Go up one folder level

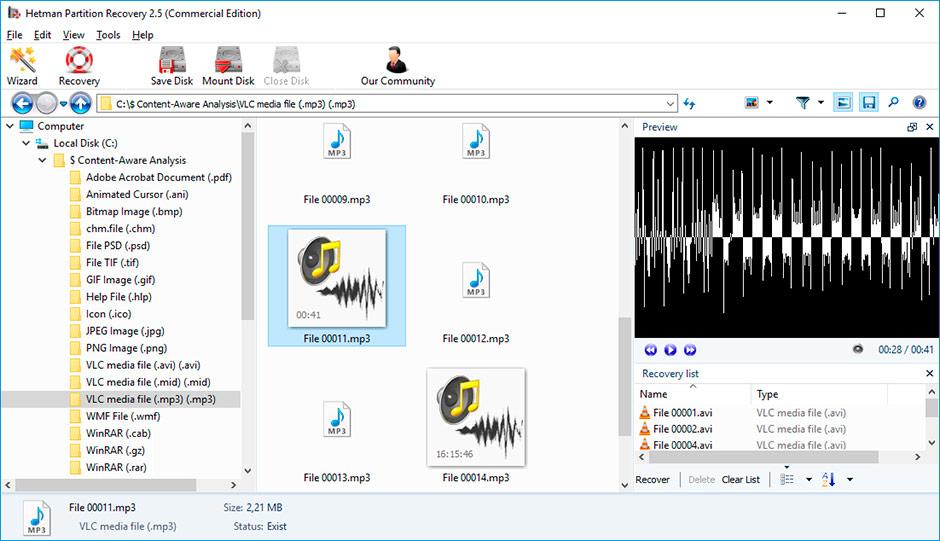(80, 104)
